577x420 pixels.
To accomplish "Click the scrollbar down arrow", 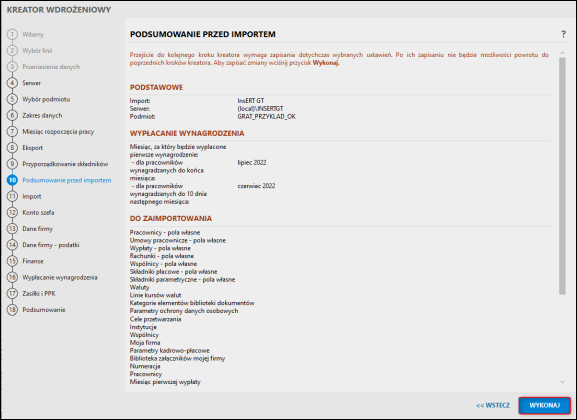I will [x=562, y=382].
